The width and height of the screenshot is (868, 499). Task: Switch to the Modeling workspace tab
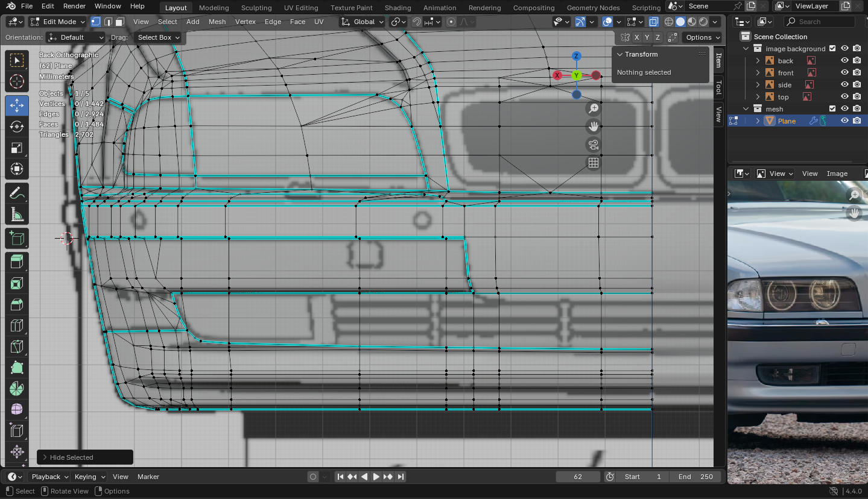click(214, 8)
